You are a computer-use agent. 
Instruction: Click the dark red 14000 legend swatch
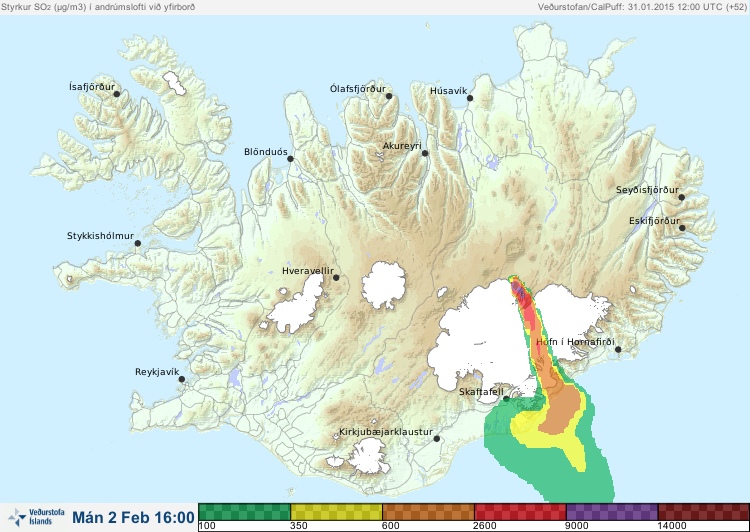[x=704, y=512]
